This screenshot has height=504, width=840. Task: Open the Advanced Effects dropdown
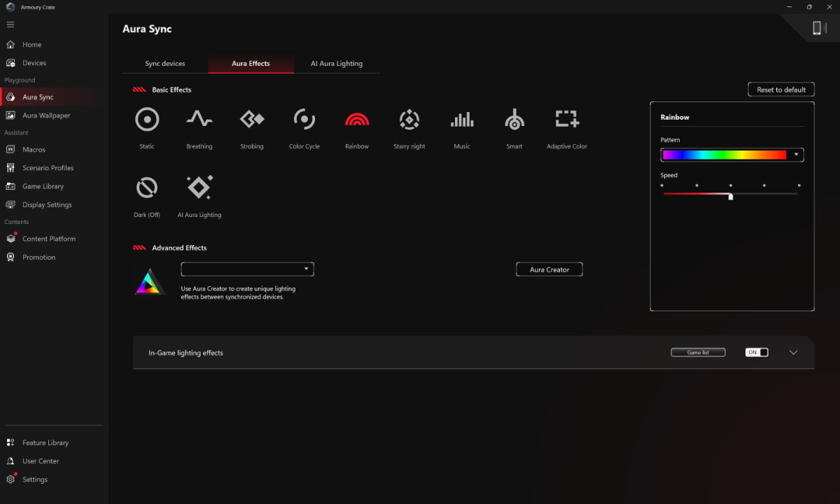click(247, 269)
